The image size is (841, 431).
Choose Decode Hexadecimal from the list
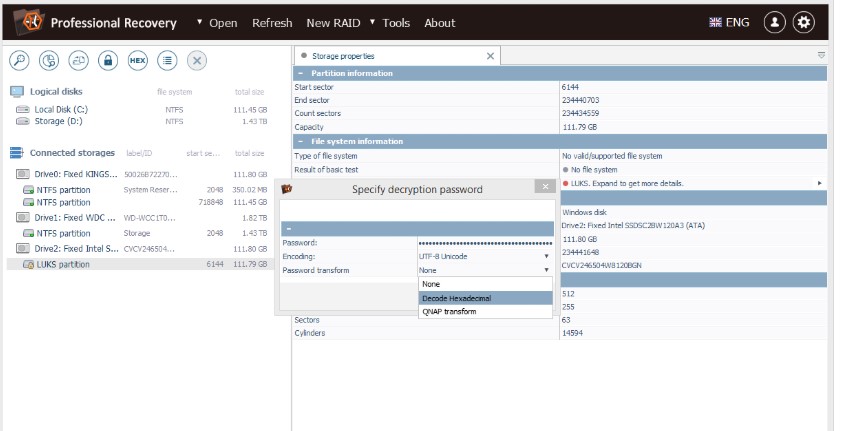(x=484, y=298)
